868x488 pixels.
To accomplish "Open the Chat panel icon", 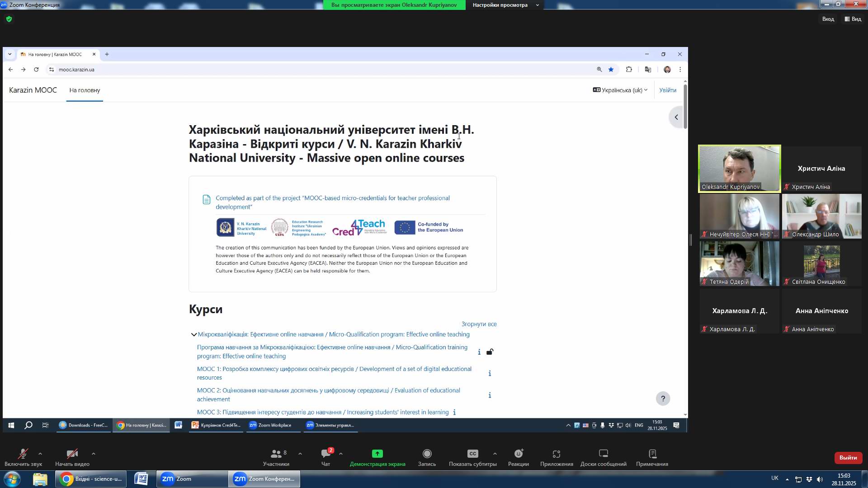I will coord(325,454).
